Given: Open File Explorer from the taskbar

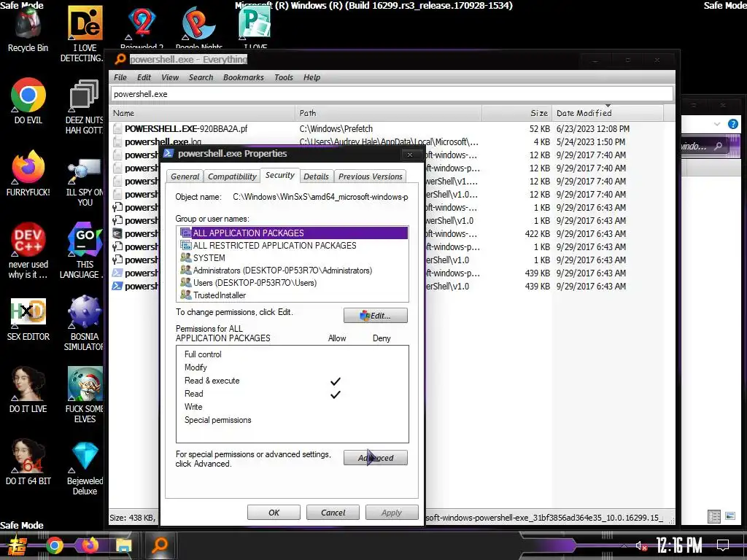Looking at the screenshot, I should click(124, 545).
